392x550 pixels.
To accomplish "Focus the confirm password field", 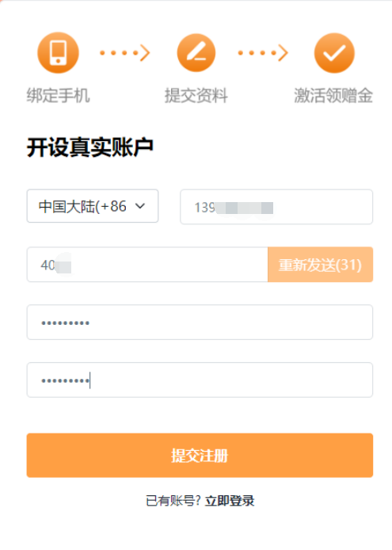I will [x=200, y=380].
